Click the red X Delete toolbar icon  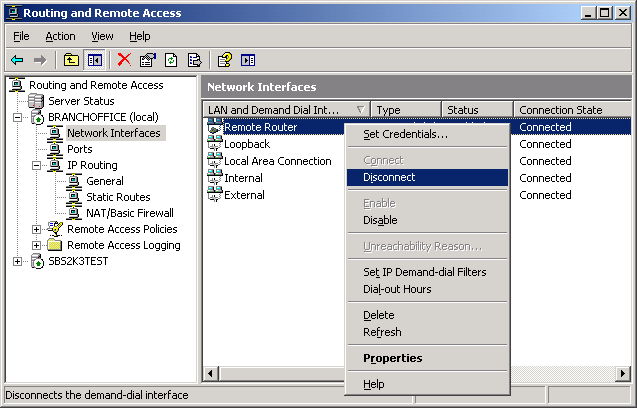124,60
